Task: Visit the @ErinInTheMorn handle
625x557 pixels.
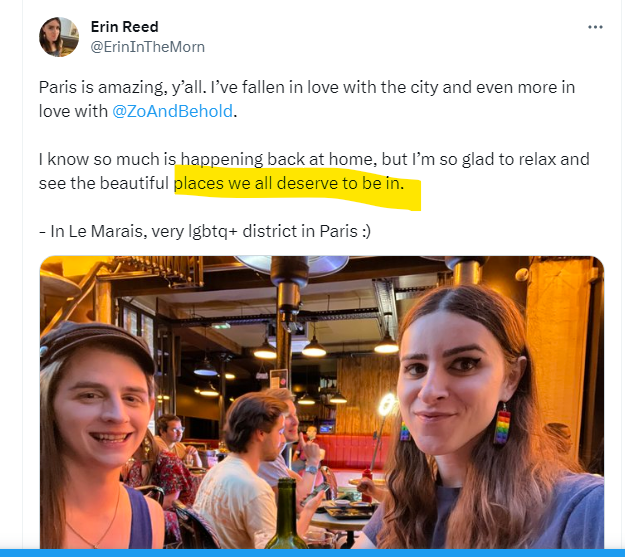Action: pyautogui.click(x=147, y=46)
